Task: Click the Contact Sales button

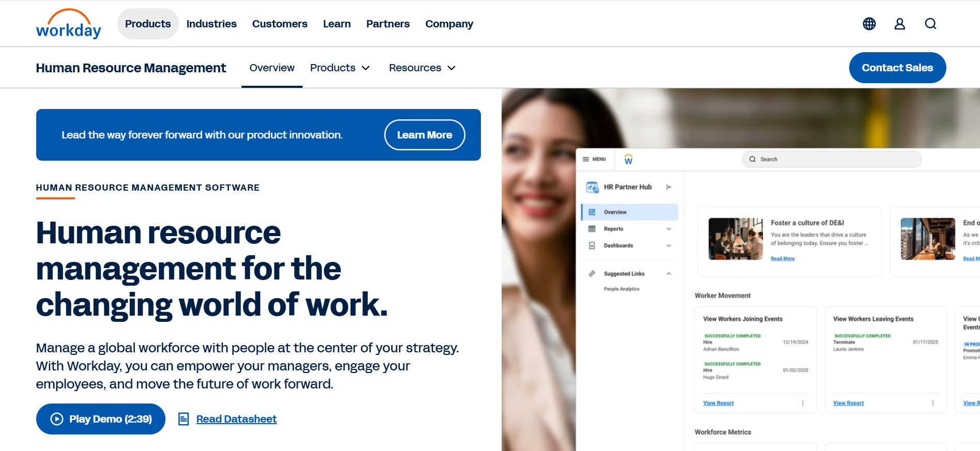Action: (897, 68)
